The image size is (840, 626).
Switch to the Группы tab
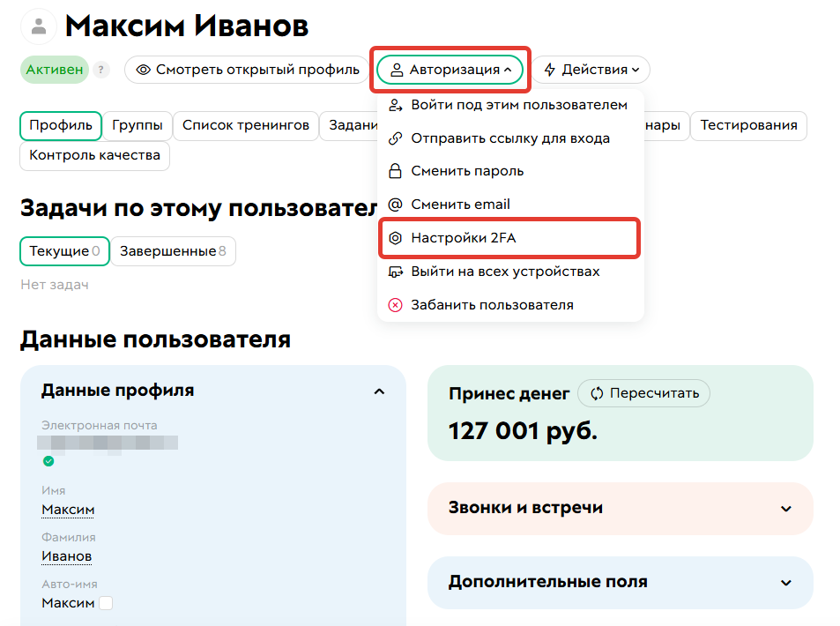(x=137, y=125)
